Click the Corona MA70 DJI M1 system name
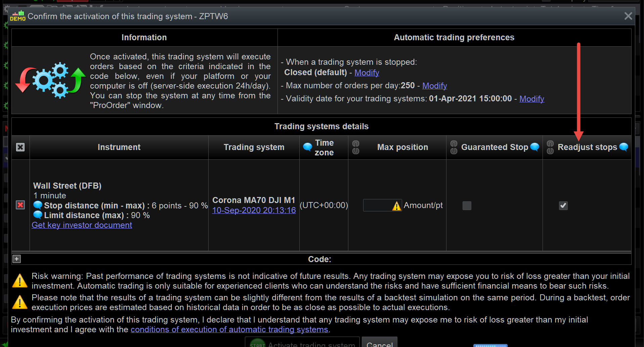Image resolution: width=644 pixels, height=347 pixels. pos(254,200)
